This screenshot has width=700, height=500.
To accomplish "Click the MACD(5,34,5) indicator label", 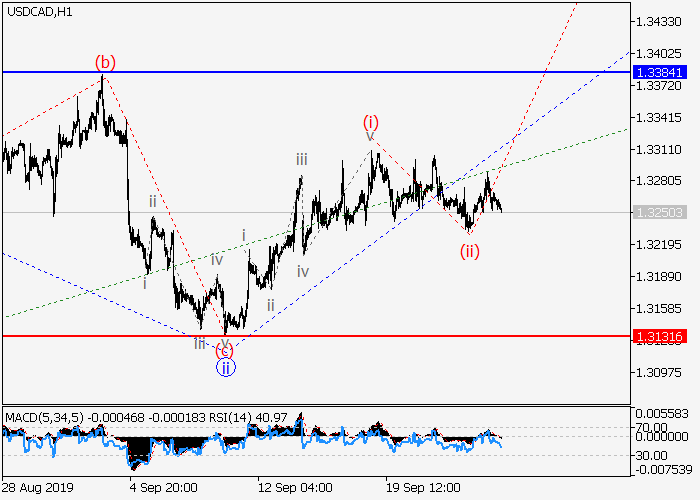I will (x=40, y=415).
